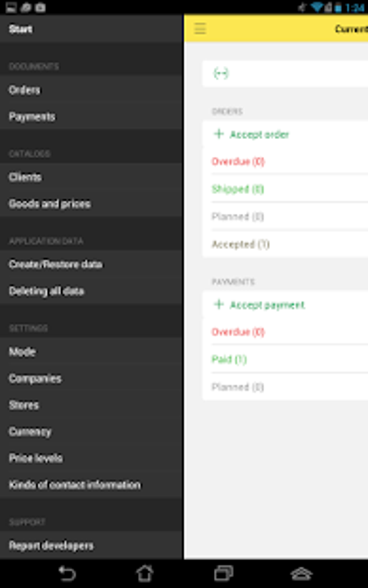Open the recent apps icon

[x=223, y=574]
